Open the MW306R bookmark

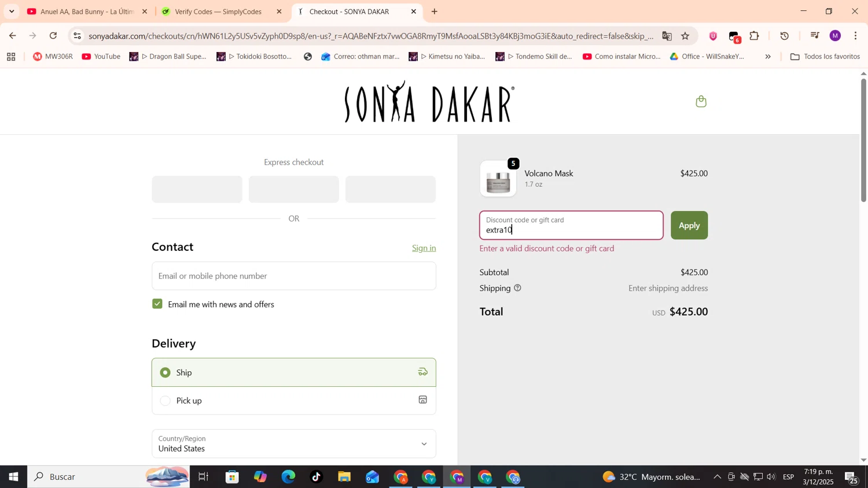click(x=53, y=57)
